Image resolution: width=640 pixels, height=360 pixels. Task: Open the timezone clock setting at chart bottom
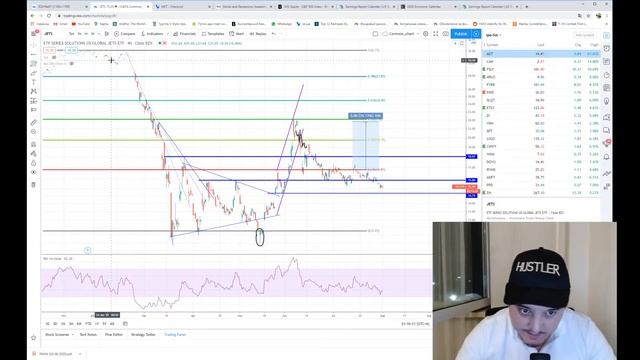[x=415, y=324]
